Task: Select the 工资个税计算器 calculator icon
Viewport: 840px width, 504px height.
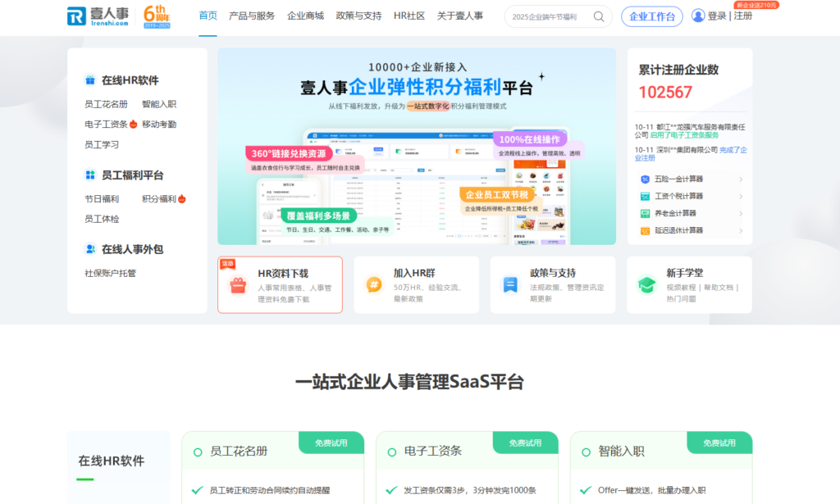Action: coord(644,196)
